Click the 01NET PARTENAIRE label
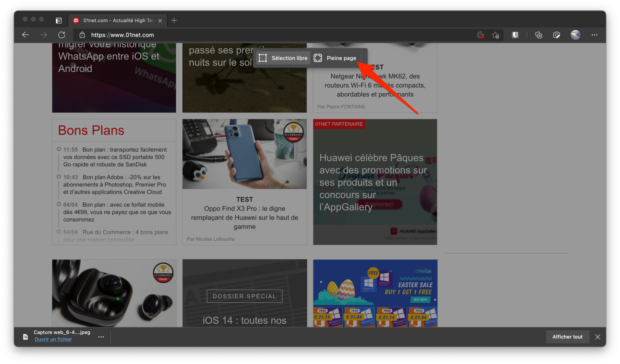620x364 pixels. 339,124
